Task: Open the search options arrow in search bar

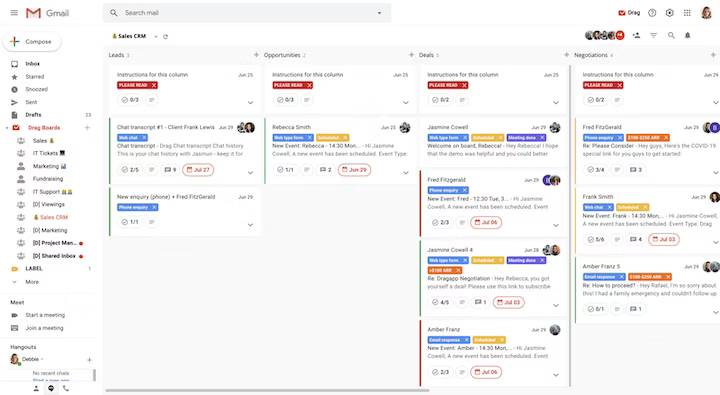Action: (379, 13)
